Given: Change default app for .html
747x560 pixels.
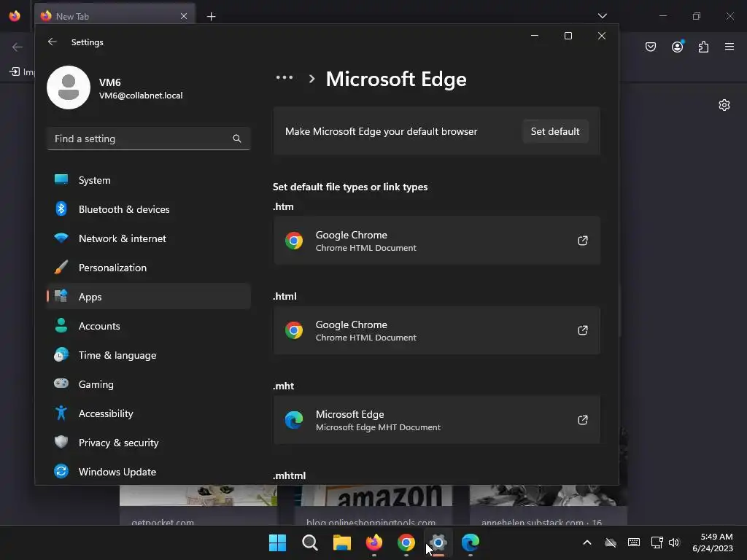Looking at the screenshot, I should pos(436,330).
